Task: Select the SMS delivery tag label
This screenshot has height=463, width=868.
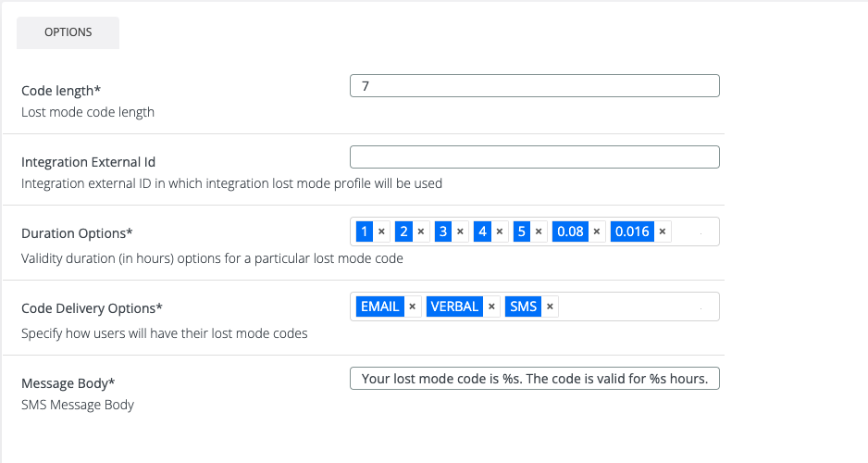Action: point(523,307)
